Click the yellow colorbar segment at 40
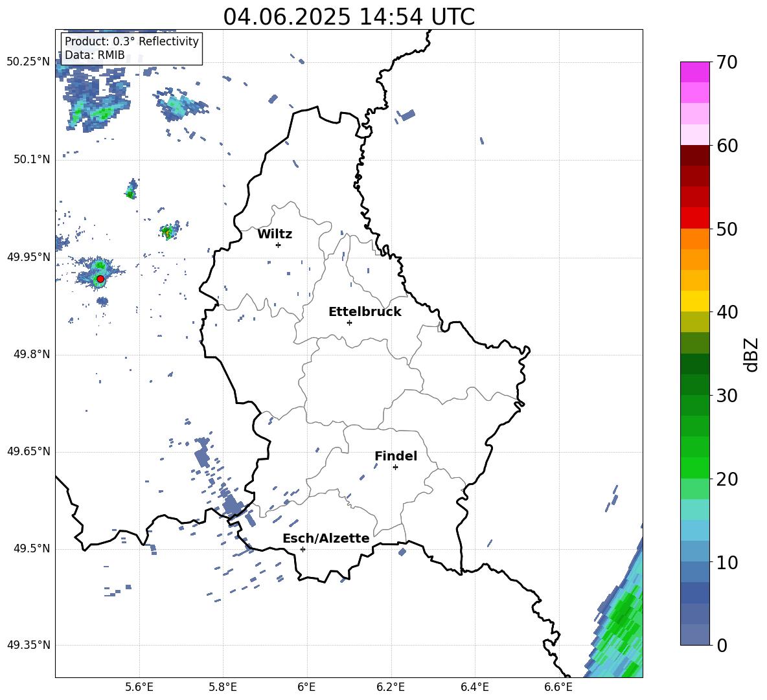Screen dimensions: 767x700 [x=695, y=301]
